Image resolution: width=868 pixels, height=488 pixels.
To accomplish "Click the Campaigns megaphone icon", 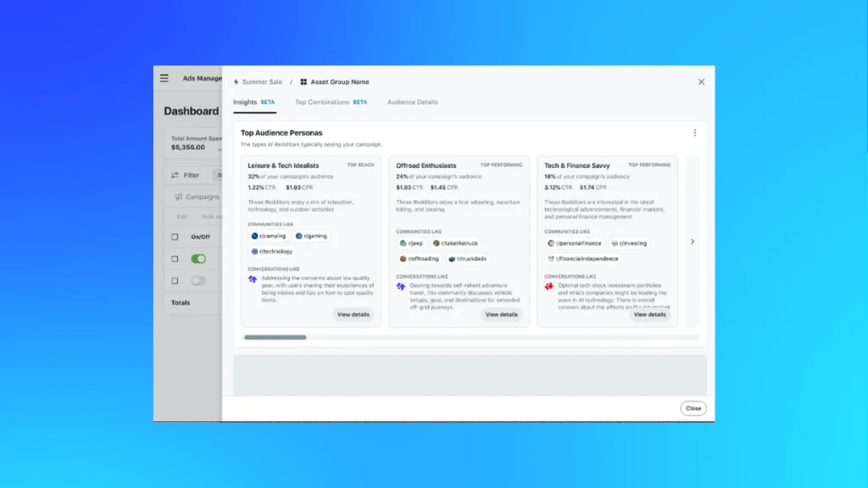I will (x=178, y=197).
